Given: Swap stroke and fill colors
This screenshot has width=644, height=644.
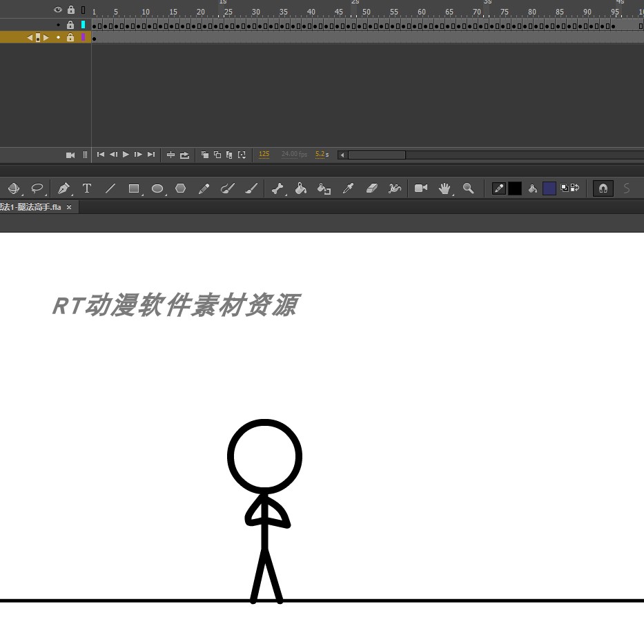Looking at the screenshot, I should (575, 188).
